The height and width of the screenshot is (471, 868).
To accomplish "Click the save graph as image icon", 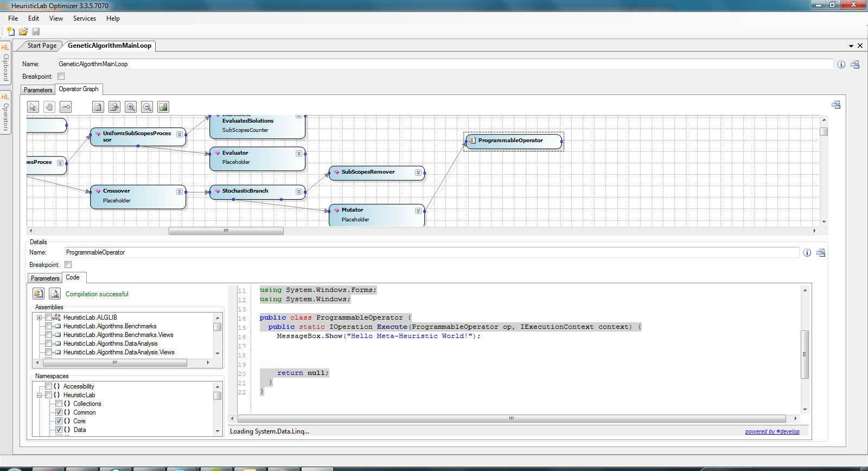I will 163,107.
